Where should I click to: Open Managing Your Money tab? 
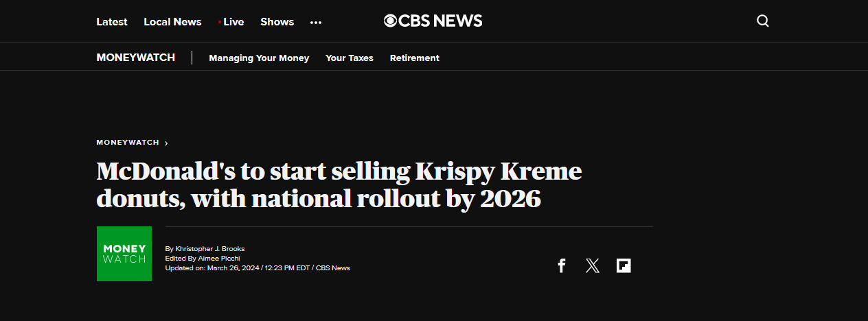tap(259, 58)
